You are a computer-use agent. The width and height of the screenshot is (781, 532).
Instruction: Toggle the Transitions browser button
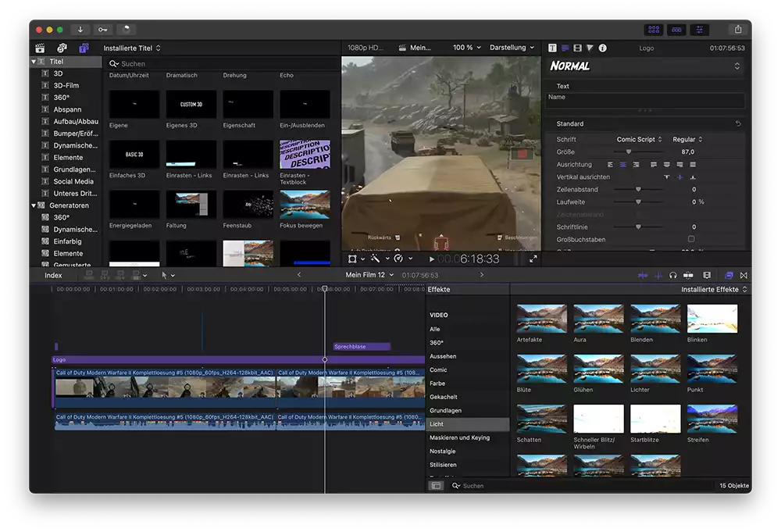tap(744, 275)
